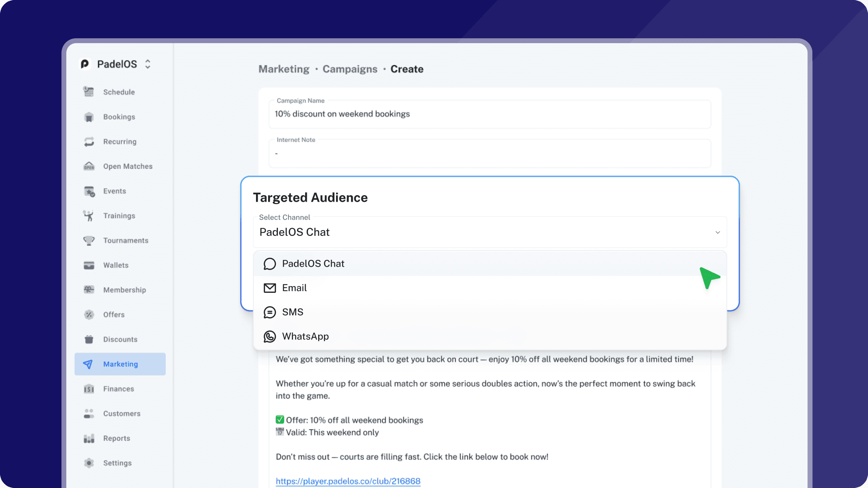Viewport: 868px width, 488px height.
Task: Click the Wallets card icon
Action: pos(89,265)
